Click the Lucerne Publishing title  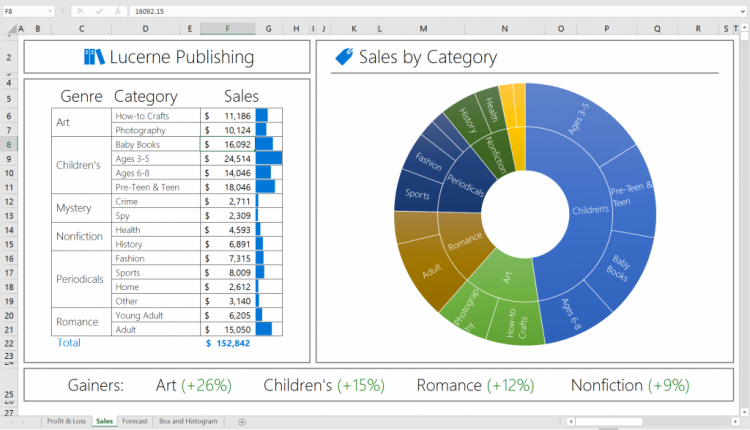[x=182, y=57]
